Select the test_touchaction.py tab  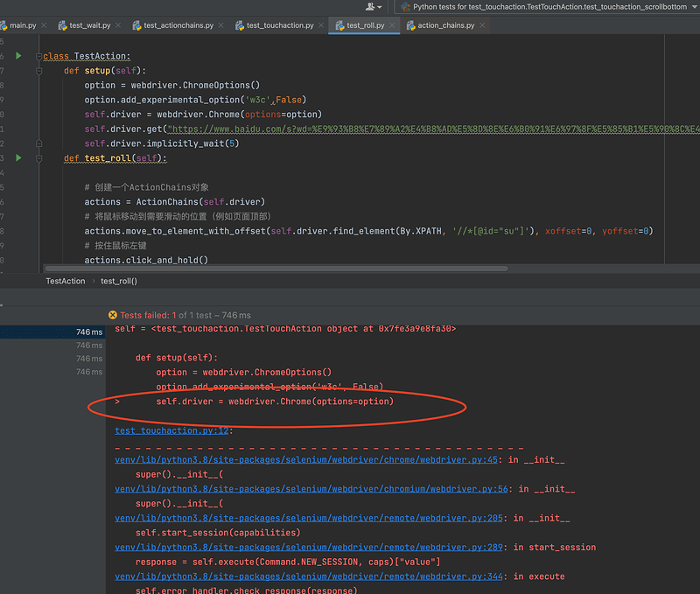pos(280,25)
